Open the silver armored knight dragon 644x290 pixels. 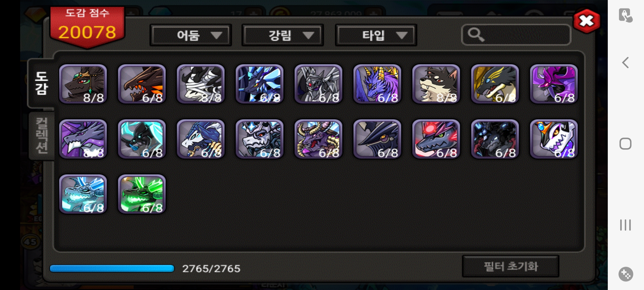(318, 84)
